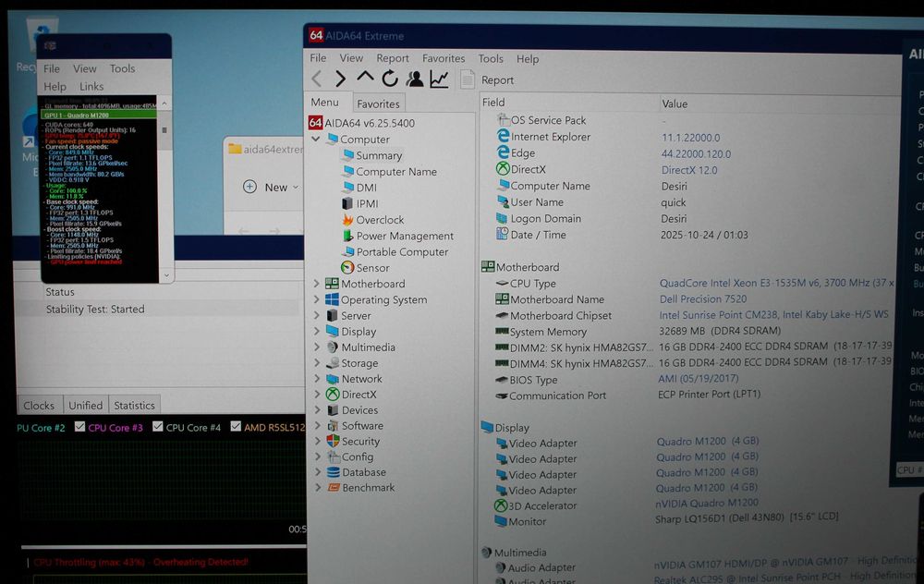Expand the Devices tree node

tap(318, 409)
